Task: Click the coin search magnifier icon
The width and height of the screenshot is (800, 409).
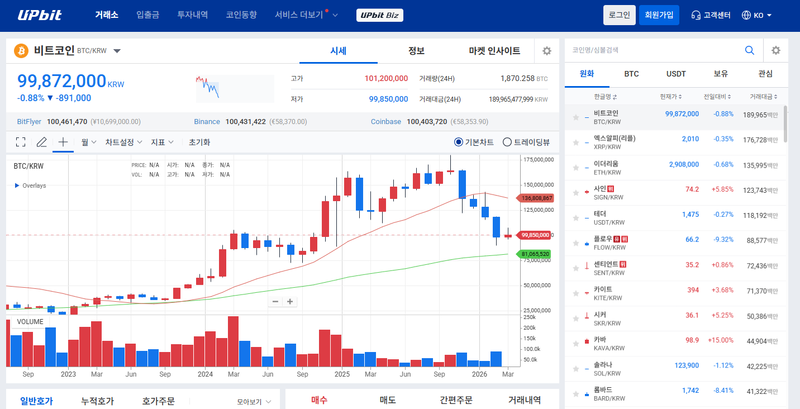Action: (x=749, y=49)
